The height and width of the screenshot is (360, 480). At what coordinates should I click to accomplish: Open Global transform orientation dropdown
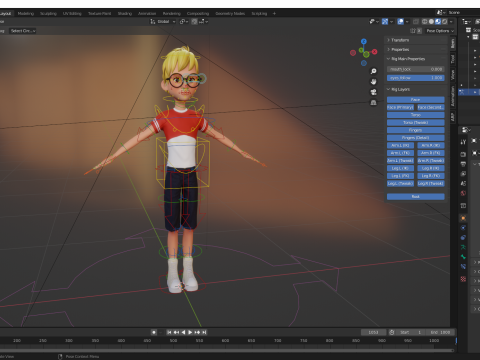pos(163,22)
